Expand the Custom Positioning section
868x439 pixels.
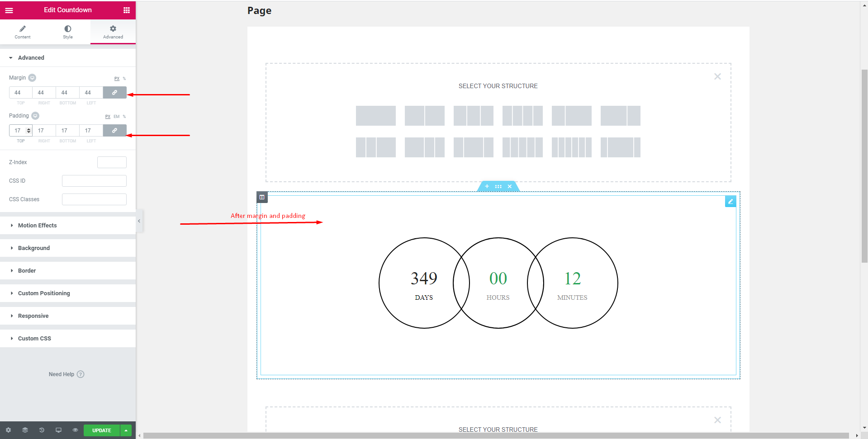click(68, 293)
